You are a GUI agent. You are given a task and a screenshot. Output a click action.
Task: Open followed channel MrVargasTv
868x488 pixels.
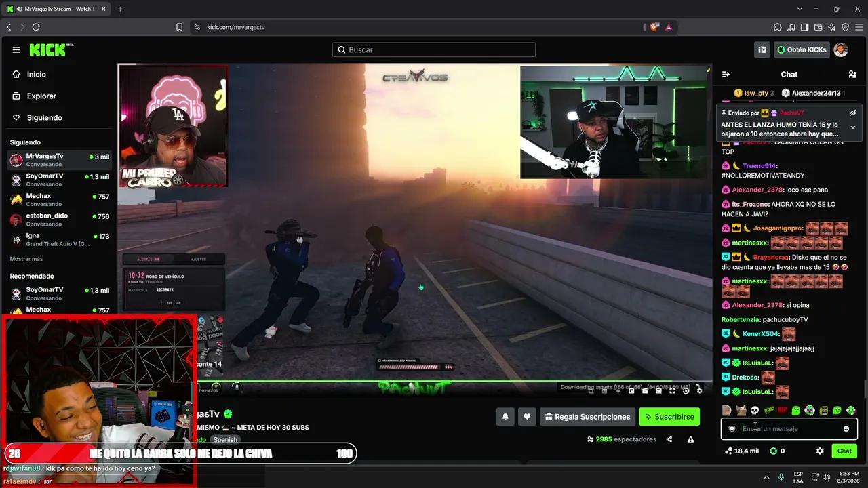pyautogui.click(x=60, y=160)
